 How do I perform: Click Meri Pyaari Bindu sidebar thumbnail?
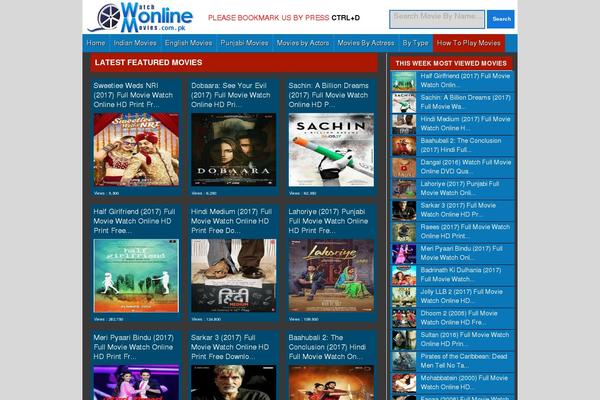pyautogui.click(x=404, y=254)
